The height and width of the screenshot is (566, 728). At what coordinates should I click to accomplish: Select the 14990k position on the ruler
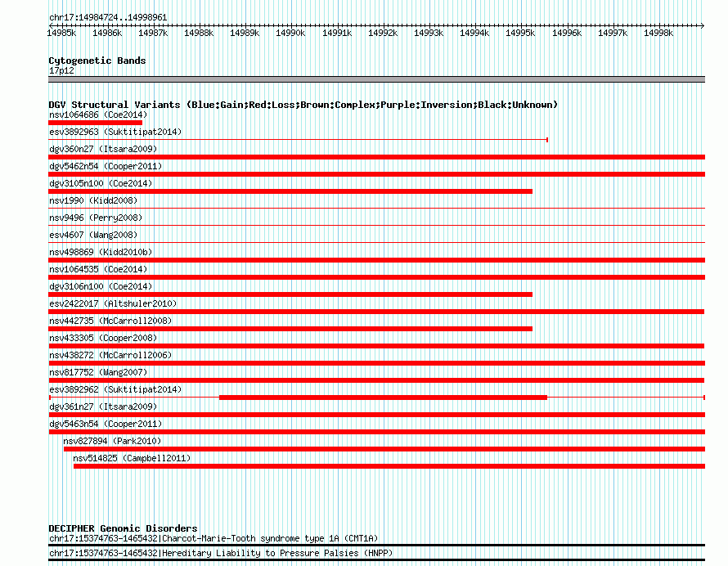tap(290, 33)
